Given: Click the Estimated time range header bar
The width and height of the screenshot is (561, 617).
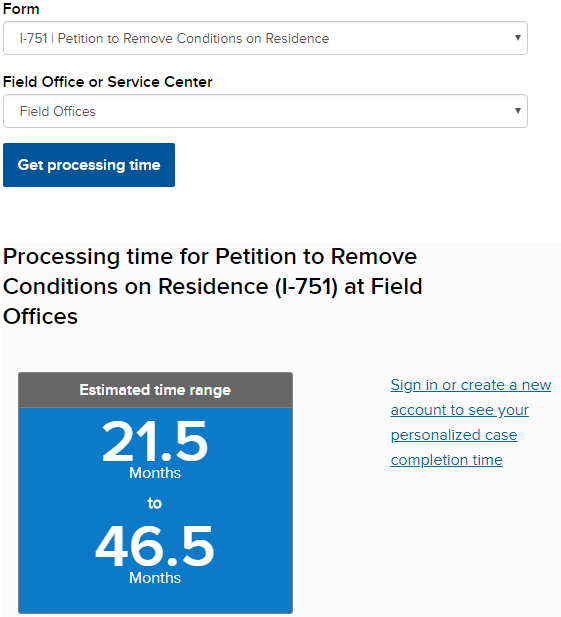Looking at the screenshot, I should click(155, 390).
